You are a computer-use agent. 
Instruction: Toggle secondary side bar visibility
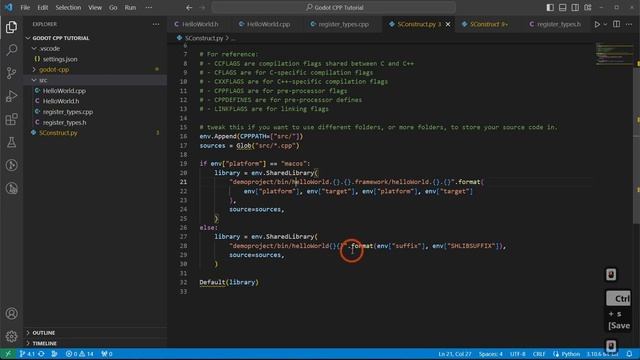pos(575,7)
